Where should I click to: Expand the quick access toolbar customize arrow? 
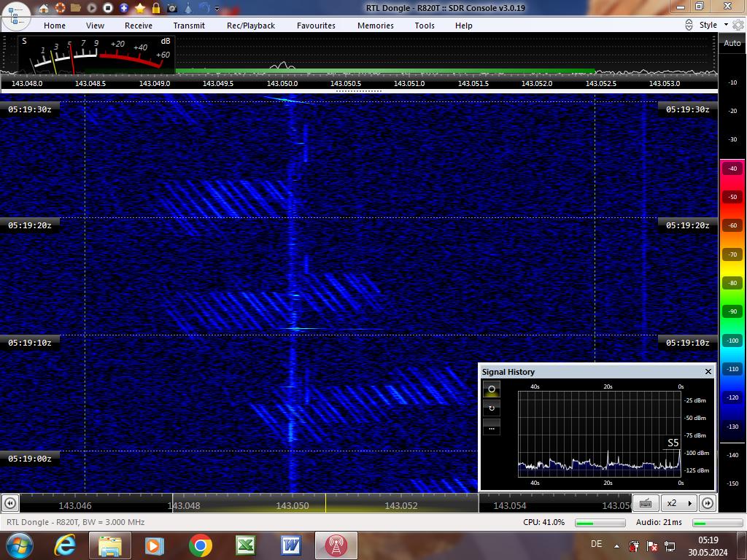(x=217, y=9)
